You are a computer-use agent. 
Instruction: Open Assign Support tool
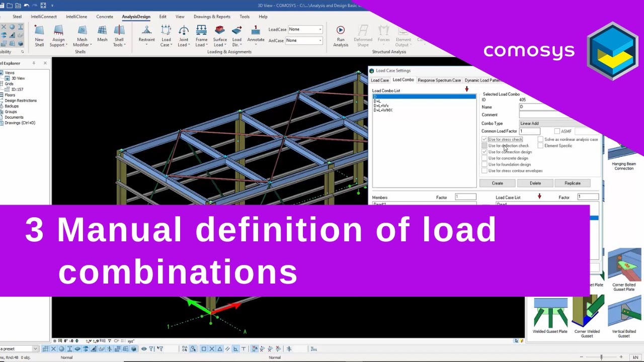click(58, 36)
